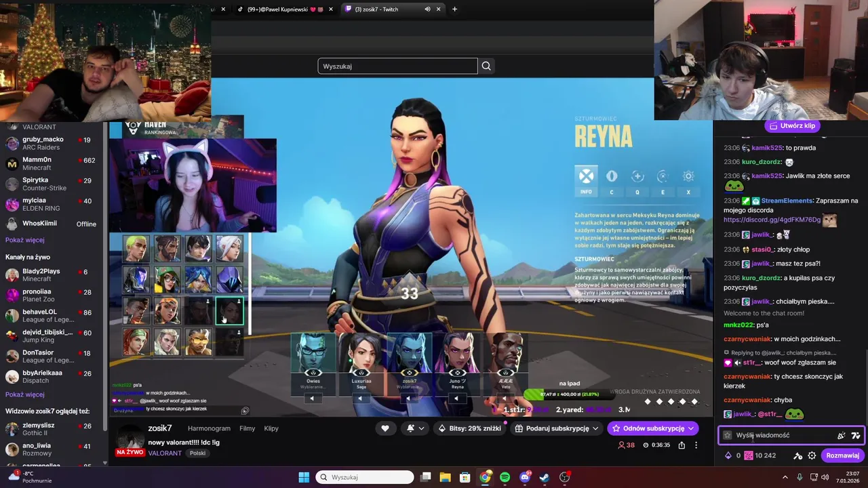This screenshot has width=868, height=488.
Task: Open a new browser tab with plus
Action: pos(454,9)
